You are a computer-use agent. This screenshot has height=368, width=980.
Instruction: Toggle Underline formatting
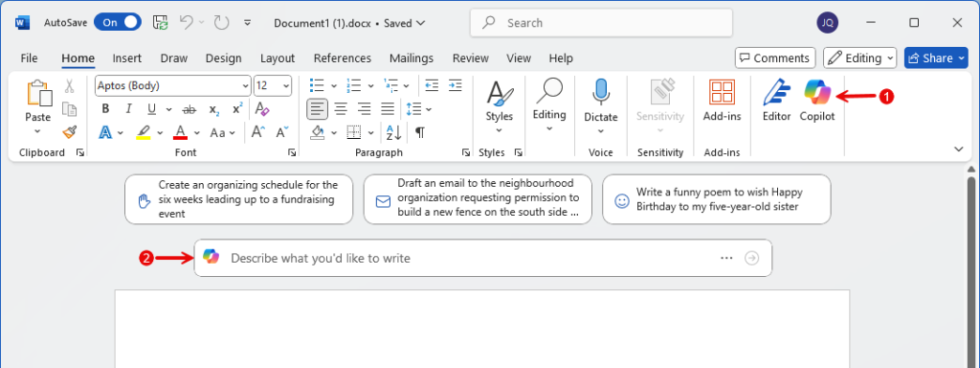(x=151, y=109)
